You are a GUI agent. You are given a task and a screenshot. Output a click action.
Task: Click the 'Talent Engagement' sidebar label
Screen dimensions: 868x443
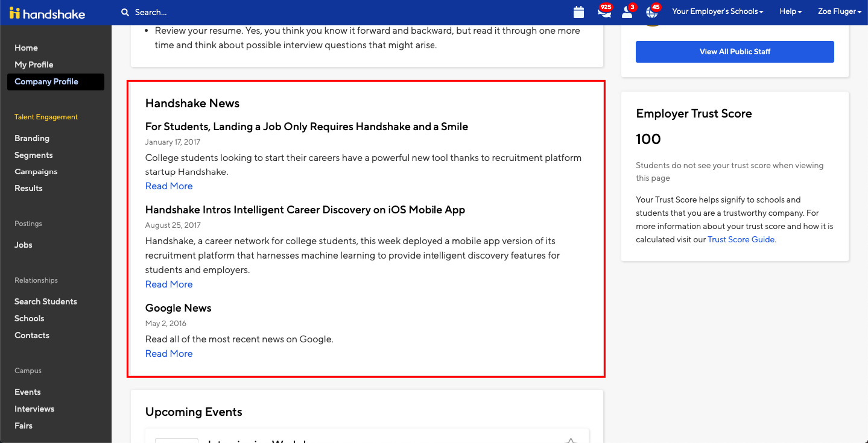click(46, 117)
